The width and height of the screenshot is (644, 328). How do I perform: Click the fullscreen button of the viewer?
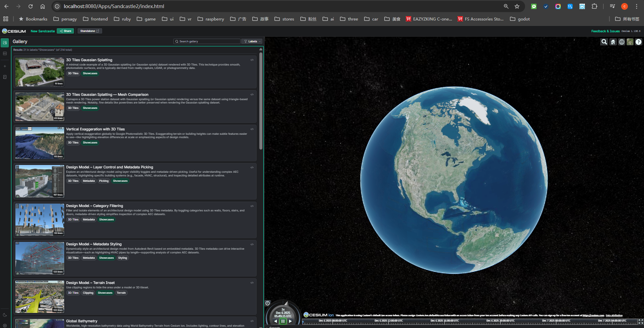pyautogui.click(x=641, y=322)
